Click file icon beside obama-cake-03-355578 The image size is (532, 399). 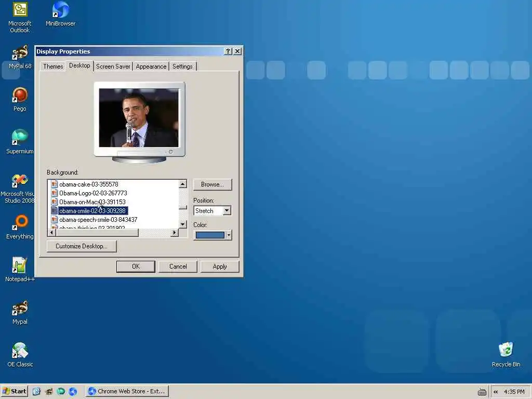pos(54,184)
